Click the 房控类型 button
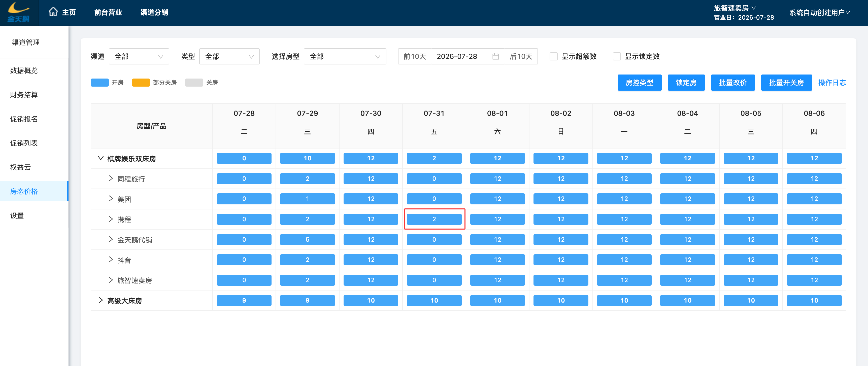The height and width of the screenshot is (366, 868). pyautogui.click(x=639, y=83)
